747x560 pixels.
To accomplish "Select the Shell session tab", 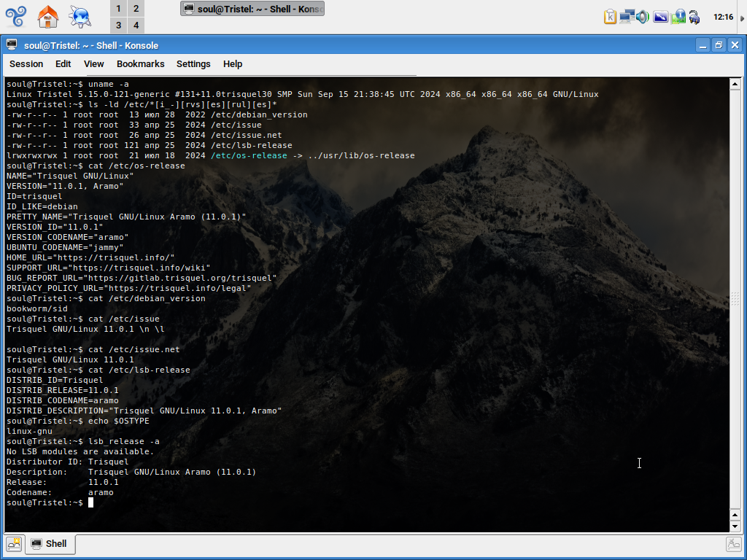I will (x=50, y=543).
